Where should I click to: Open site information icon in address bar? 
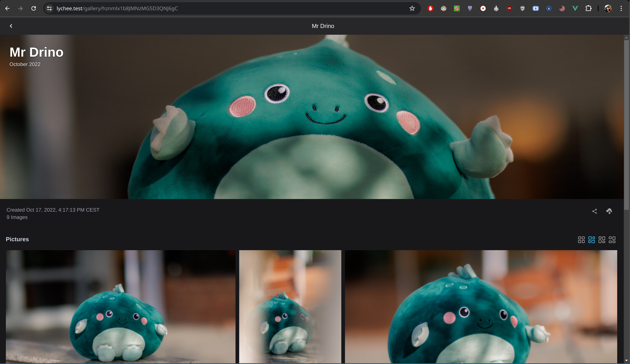(x=49, y=9)
